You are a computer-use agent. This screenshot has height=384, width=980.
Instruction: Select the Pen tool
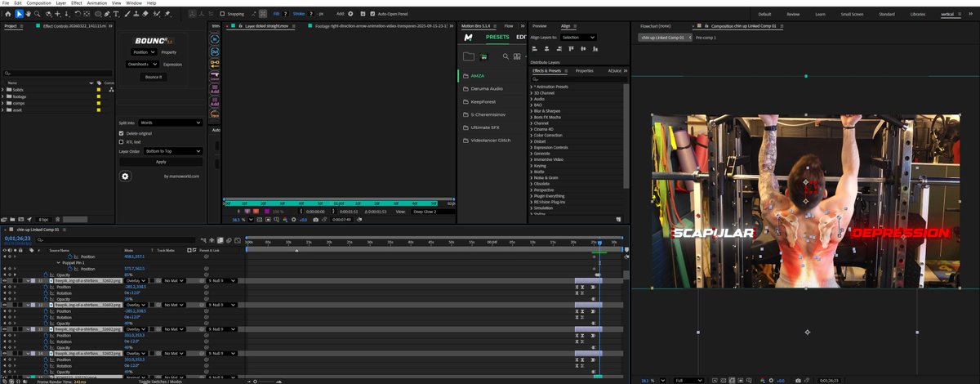coord(107,14)
